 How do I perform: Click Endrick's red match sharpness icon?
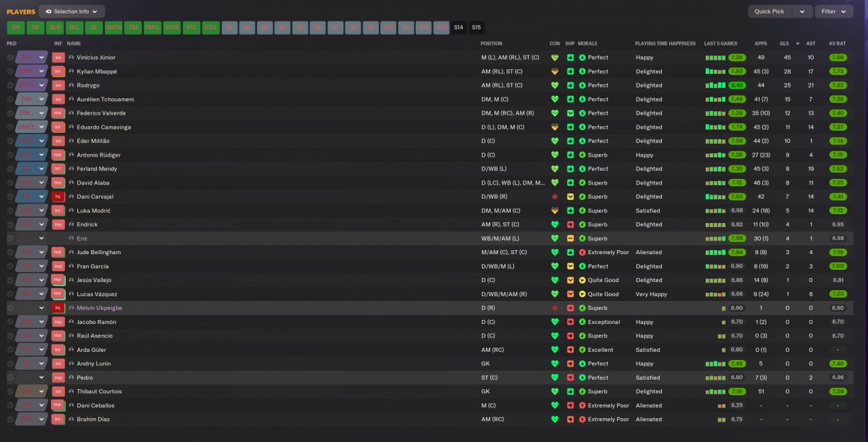(571, 224)
